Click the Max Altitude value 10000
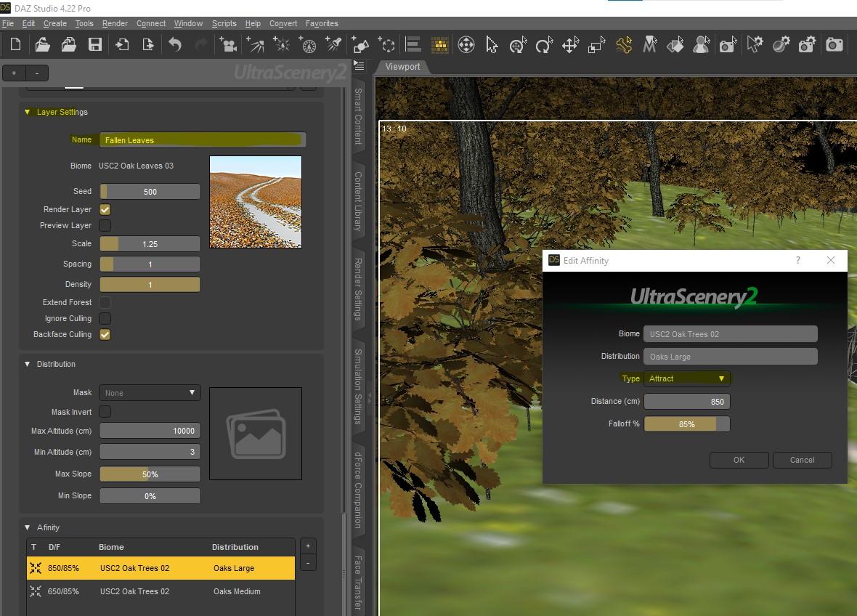 coord(150,431)
